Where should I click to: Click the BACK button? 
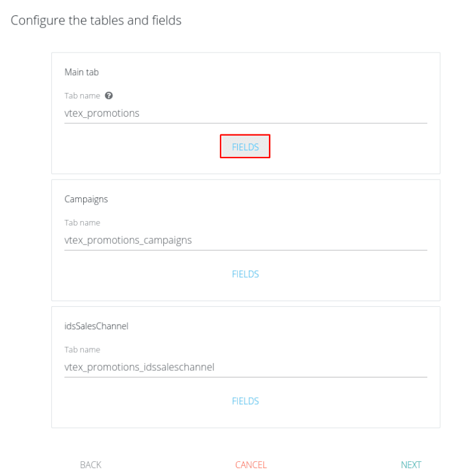(90, 465)
